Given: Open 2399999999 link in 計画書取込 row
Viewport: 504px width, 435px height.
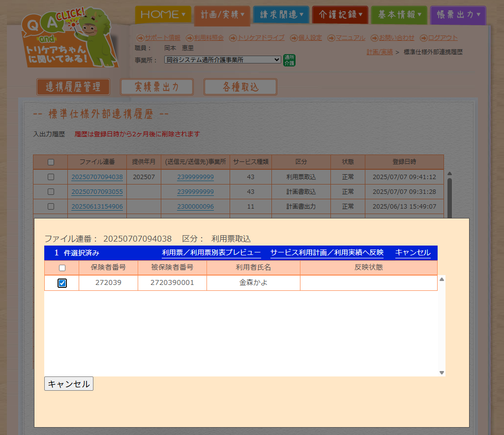Looking at the screenshot, I should (x=195, y=192).
